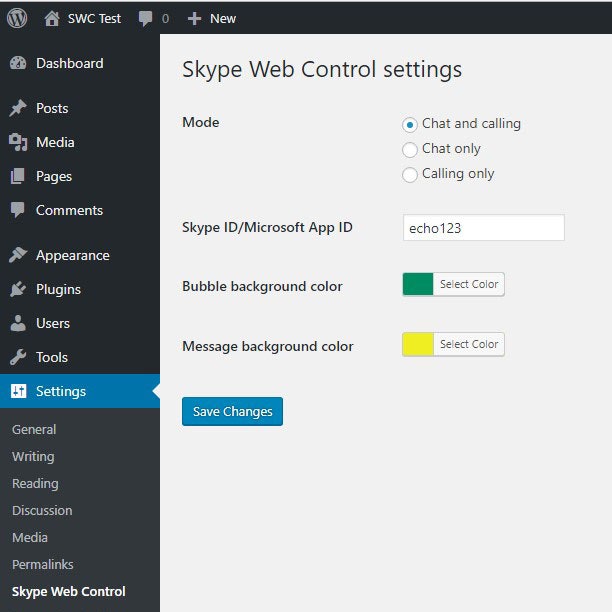This screenshot has height=612, width=612.
Task: Click the Pages icon in sidebar
Action: tap(18, 176)
